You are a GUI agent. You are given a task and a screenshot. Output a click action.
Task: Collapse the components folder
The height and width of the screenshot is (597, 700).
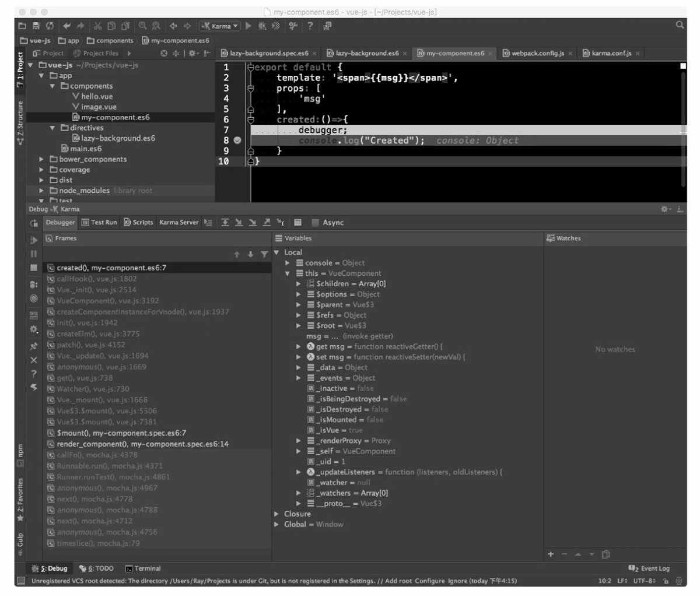click(x=52, y=86)
